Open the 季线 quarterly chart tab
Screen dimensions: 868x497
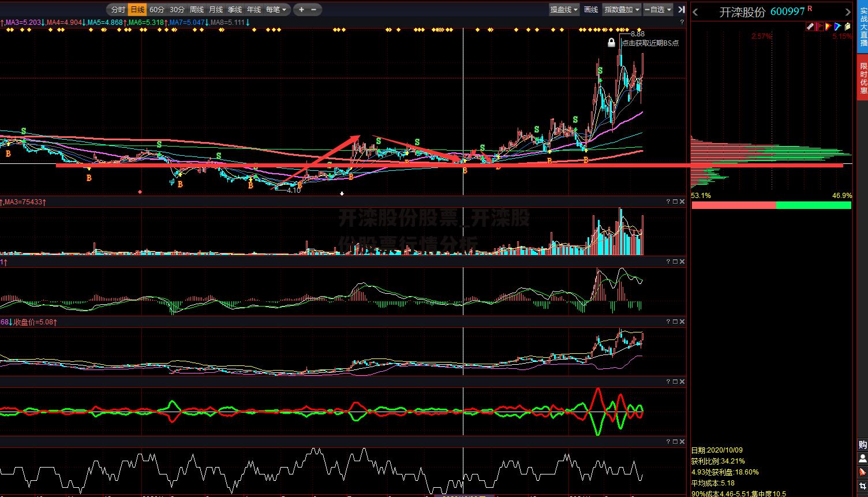[235, 9]
